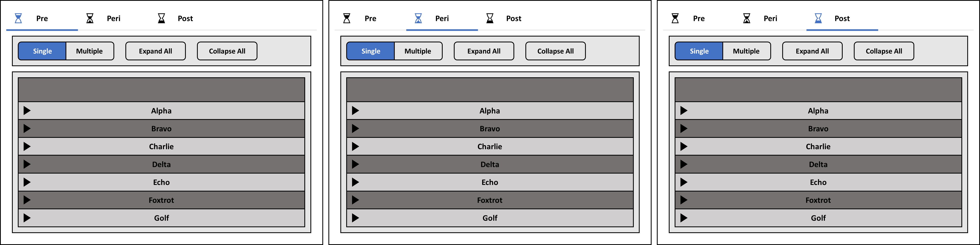The width and height of the screenshot is (980, 245).
Task: Click the Peri hourglass icon in the left panel
Action: tap(90, 18)
